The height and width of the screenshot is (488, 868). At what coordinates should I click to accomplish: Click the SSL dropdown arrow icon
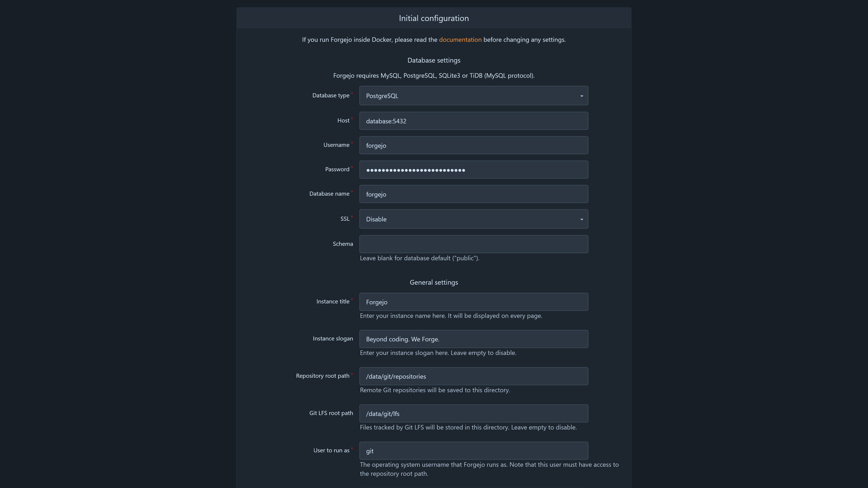pos(581,219)
